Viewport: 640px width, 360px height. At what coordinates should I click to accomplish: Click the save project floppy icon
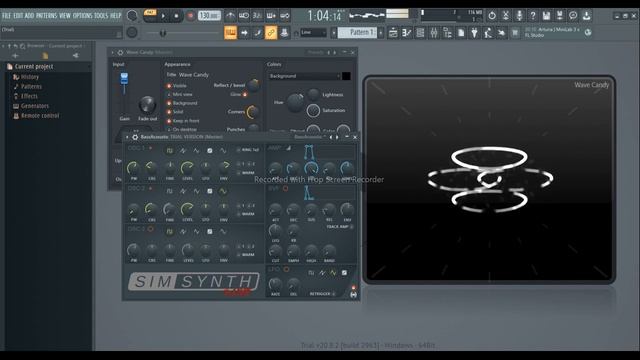coord(546,16)
